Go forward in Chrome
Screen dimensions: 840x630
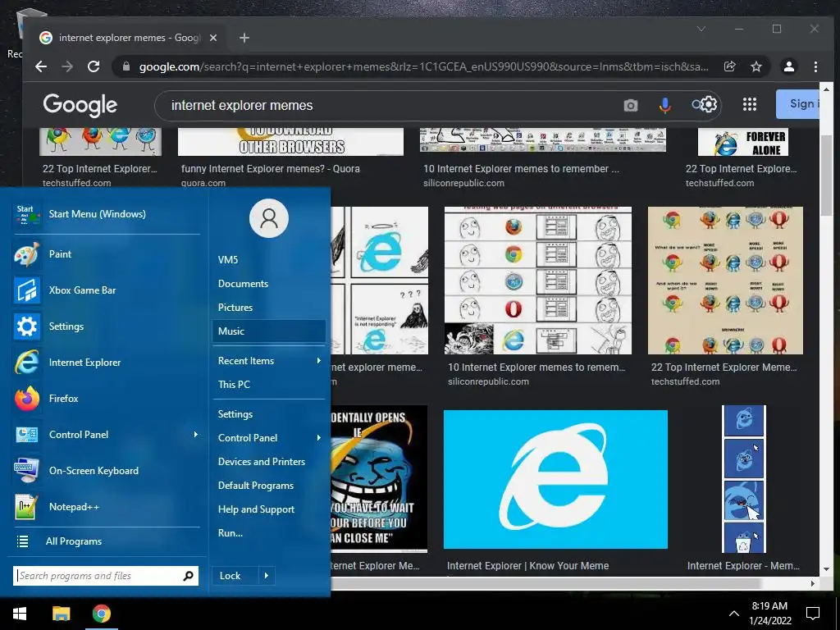[67, 66]
